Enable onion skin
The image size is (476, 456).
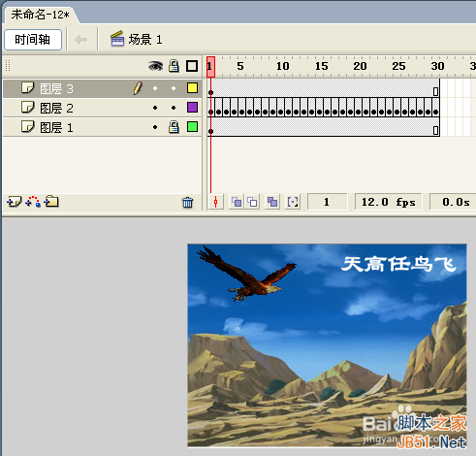[237, 203]
